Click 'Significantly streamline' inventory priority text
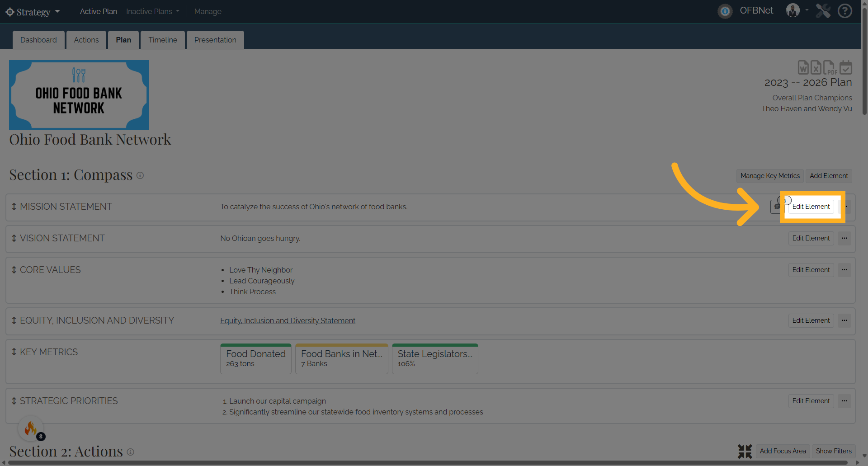Image resolution: width=868 pixels, height=466 pixels. 356,412
